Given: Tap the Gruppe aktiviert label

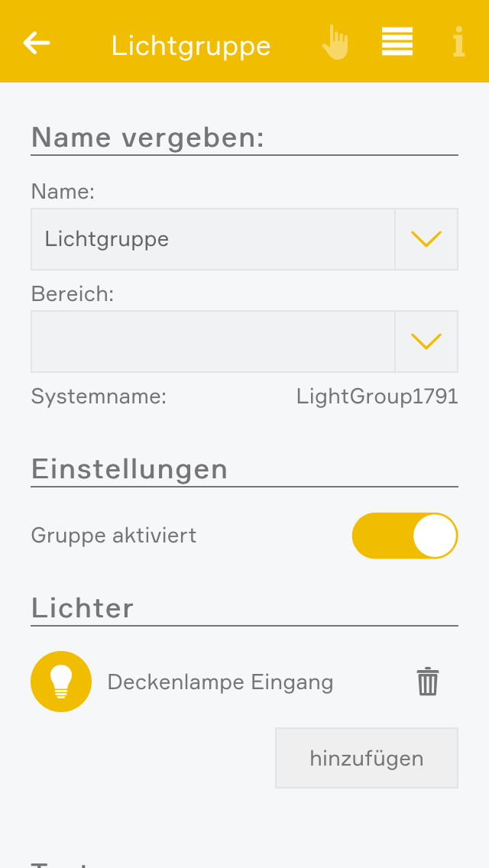Looking at the screenshot, I should pos(114,536).
